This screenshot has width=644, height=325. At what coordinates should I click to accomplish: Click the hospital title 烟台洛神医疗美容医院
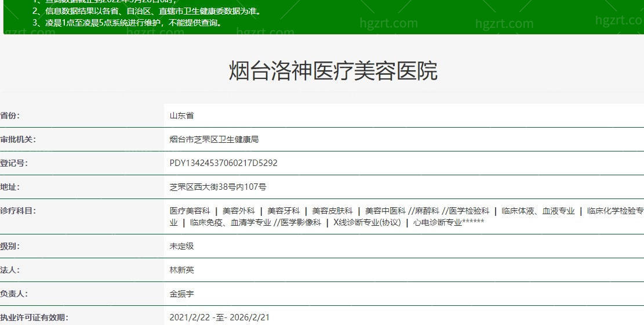pyautogui.click(x=333, y=71)
